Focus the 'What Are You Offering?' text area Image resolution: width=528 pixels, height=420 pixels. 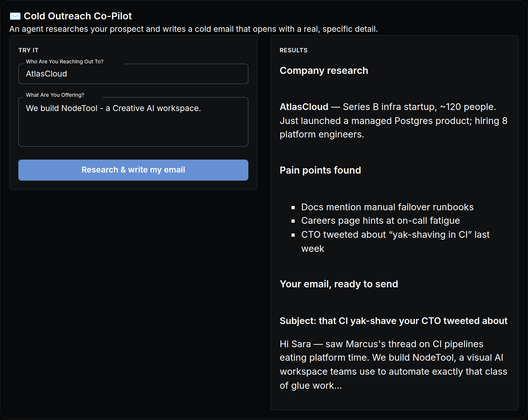coord(133,122)
